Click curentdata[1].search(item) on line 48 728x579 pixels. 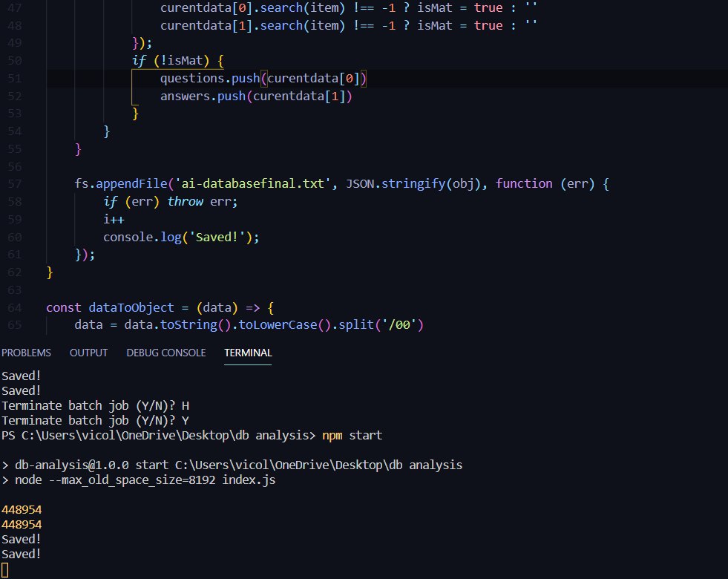(252, 25)
